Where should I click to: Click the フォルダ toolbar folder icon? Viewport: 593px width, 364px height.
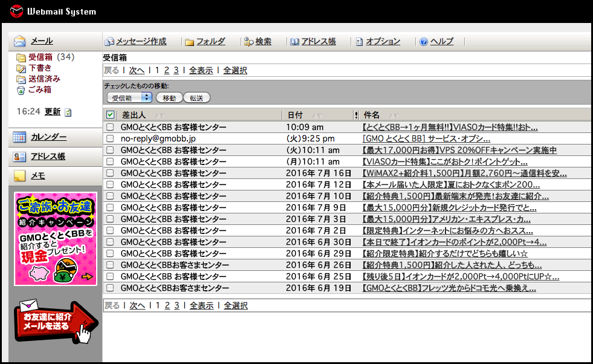point(189,42)
